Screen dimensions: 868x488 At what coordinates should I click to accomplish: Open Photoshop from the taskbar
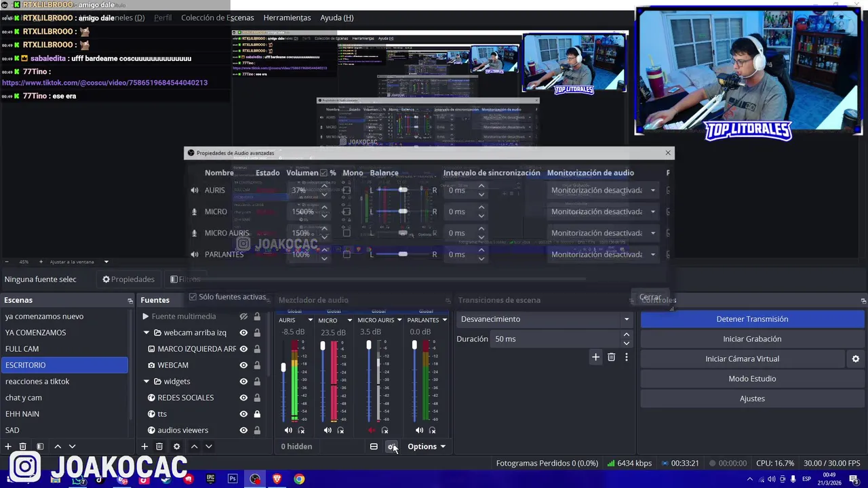coord(233,479)
